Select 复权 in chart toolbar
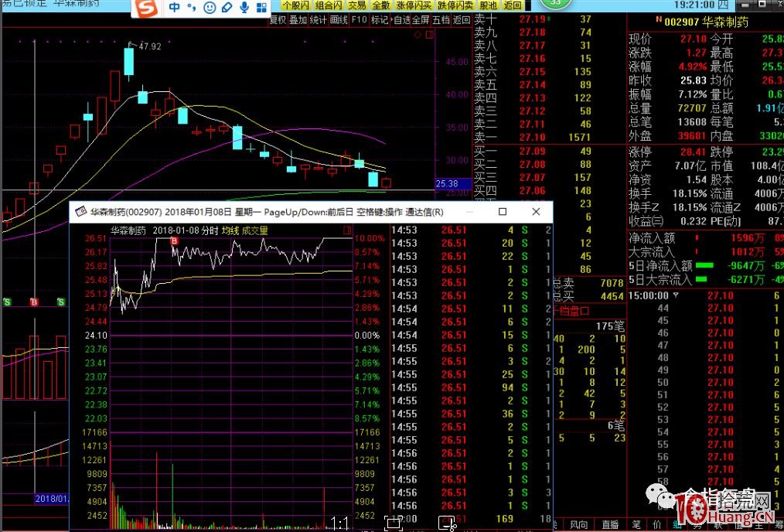Screen dimensions: 784x532 point(278,20)
